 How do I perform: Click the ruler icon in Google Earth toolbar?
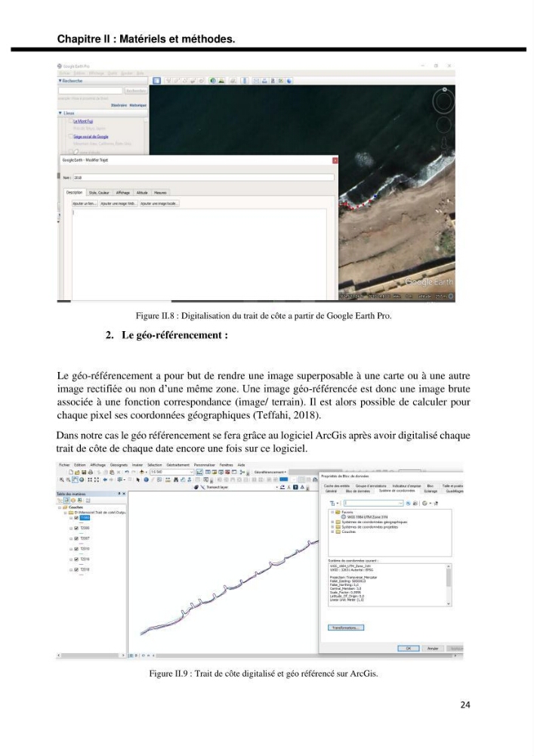click(x=245, y=81)
